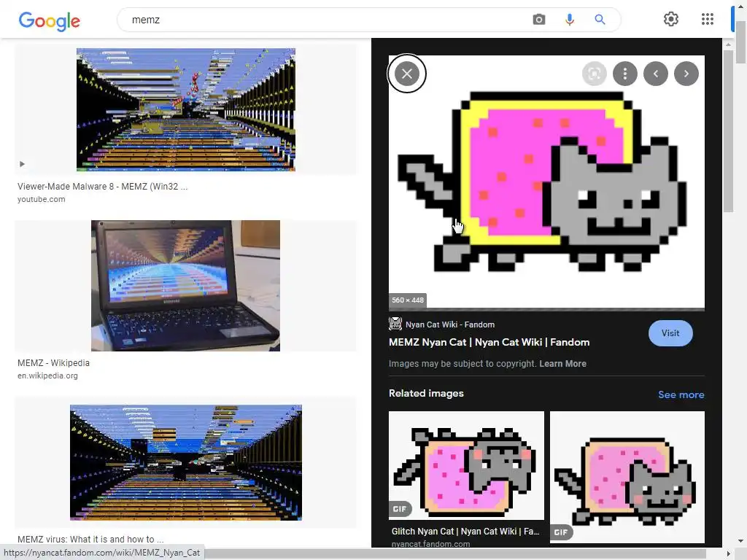Image resolution: width=747 pixels, height=560 pixels.
Task: Open MEMZ Nyan Cat Fandom title link
Action: pyautogui.click(x=489, y=343)
